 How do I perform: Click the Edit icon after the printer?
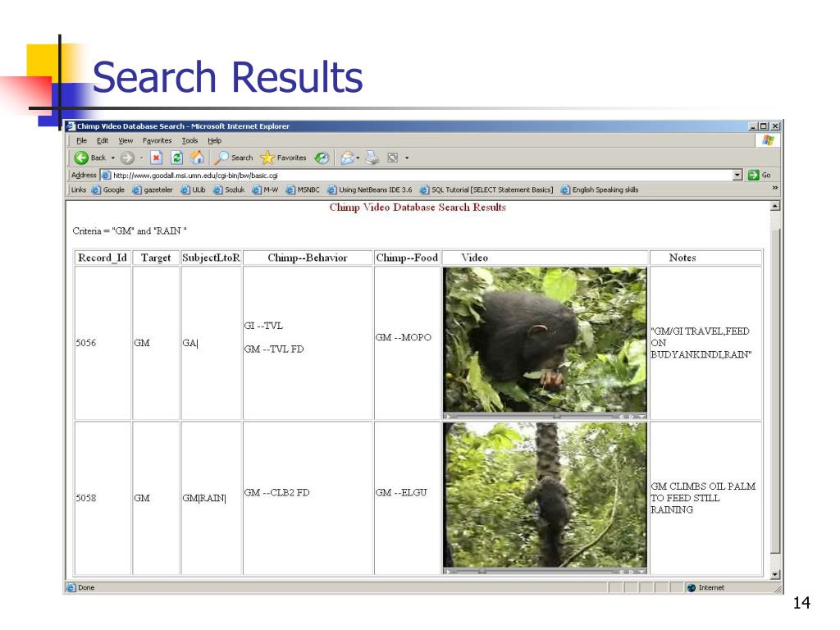393,157
